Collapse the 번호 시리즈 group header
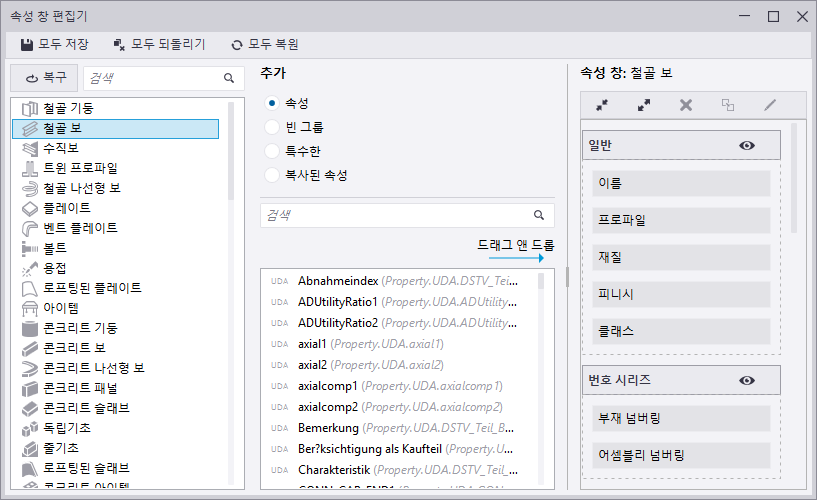The height and width of the screenshot is (500, 817). 681,380
